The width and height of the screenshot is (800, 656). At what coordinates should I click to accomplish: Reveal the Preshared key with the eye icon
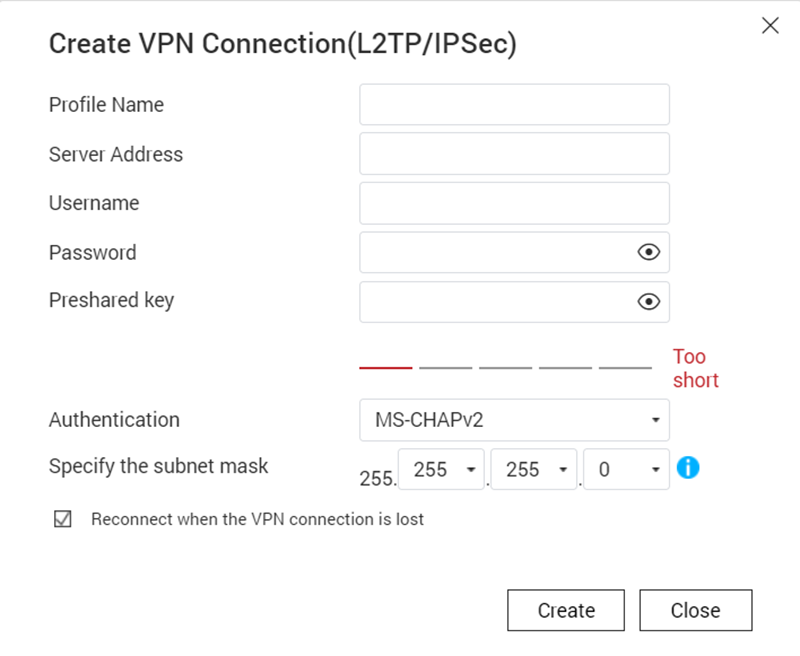click(x=648, y=301)
